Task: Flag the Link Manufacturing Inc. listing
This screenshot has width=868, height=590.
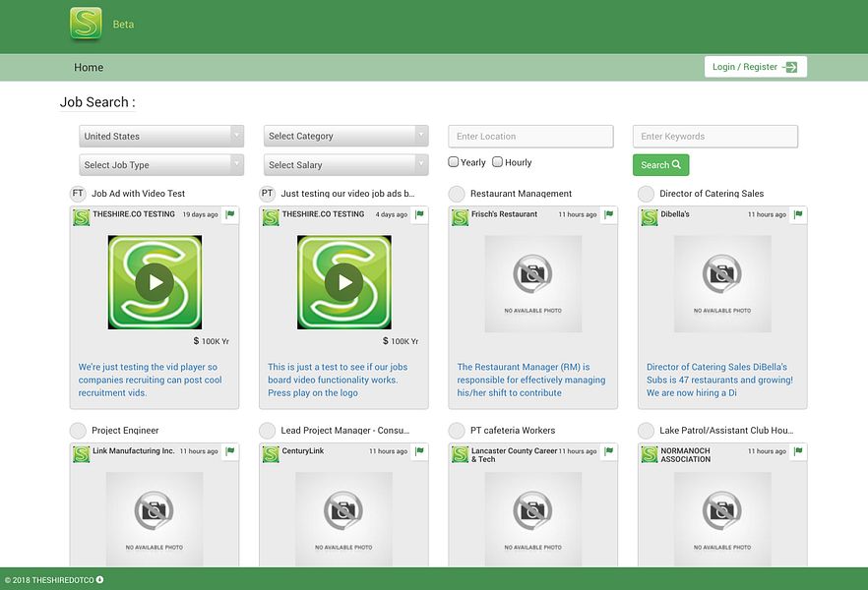Action: point(230,451)
